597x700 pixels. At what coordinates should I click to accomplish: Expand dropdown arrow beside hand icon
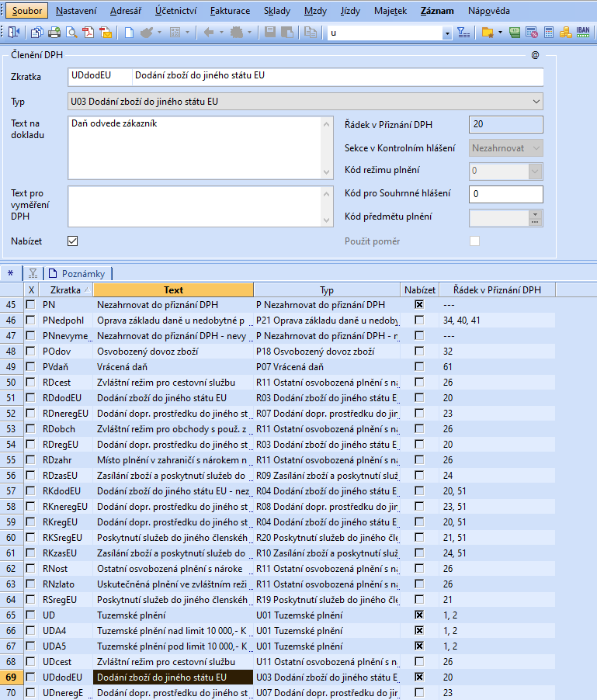(x=159, y=32)
